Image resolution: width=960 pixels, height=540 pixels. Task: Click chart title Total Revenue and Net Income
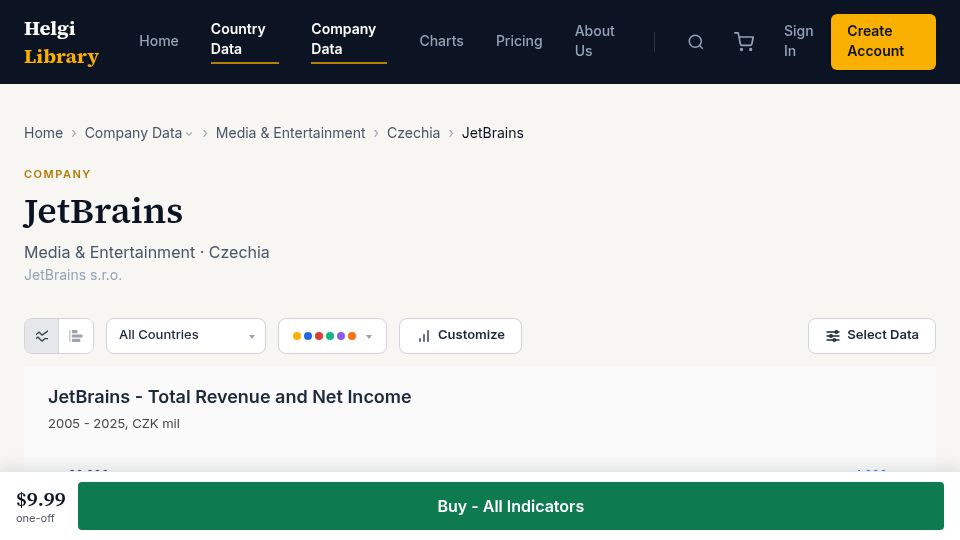230,397
